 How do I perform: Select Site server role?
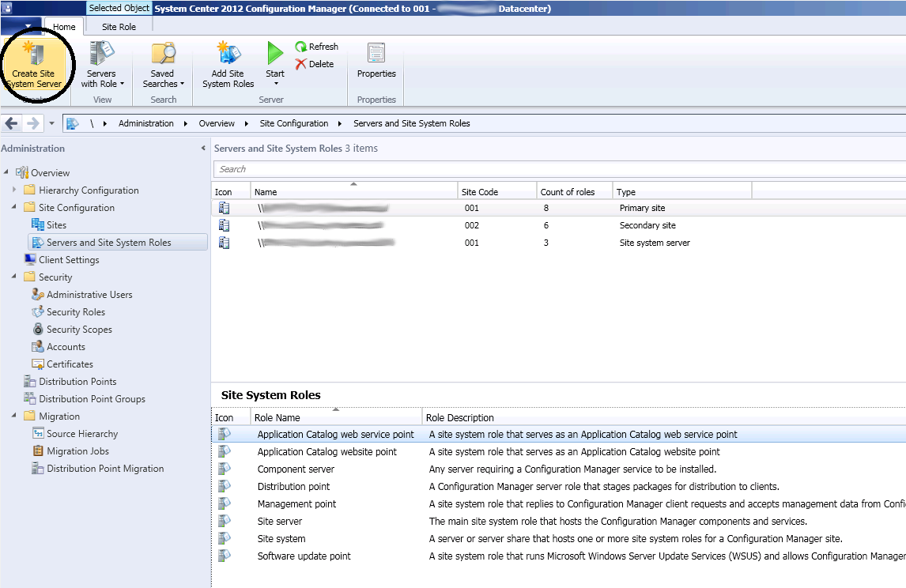pyautogui.click(x=559, y=521)
